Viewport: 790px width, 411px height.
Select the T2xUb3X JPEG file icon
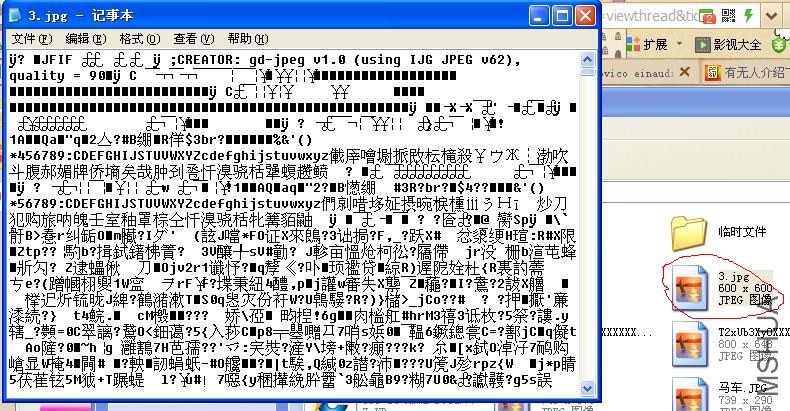pyautogui.click(x=690, y=343)
